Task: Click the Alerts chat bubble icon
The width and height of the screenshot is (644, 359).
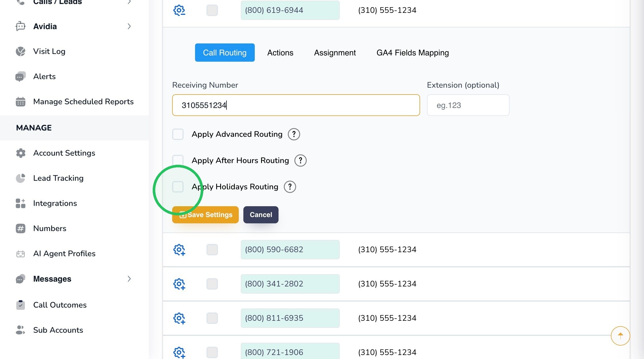Action: pyautogui.click(x=21, y=77)
